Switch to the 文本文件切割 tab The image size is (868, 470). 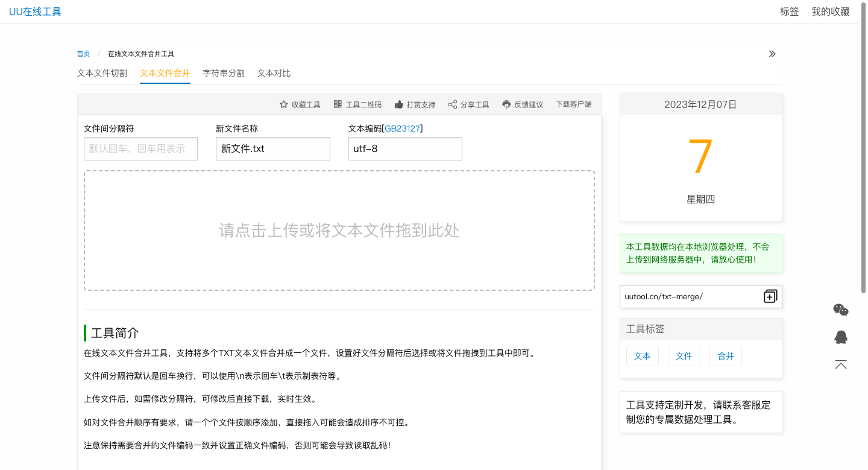click(x=102, y=73)
